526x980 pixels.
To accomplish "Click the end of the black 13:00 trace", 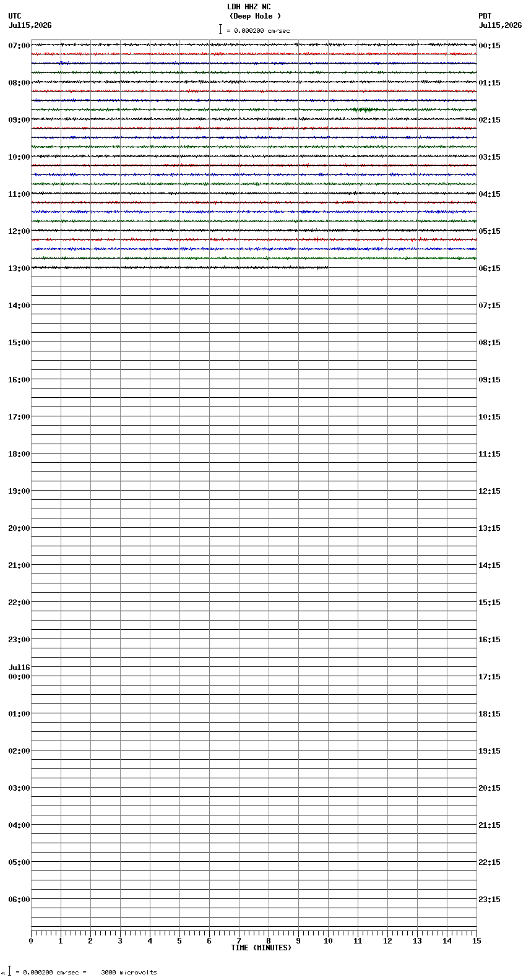I will click(x=326, y=267).
